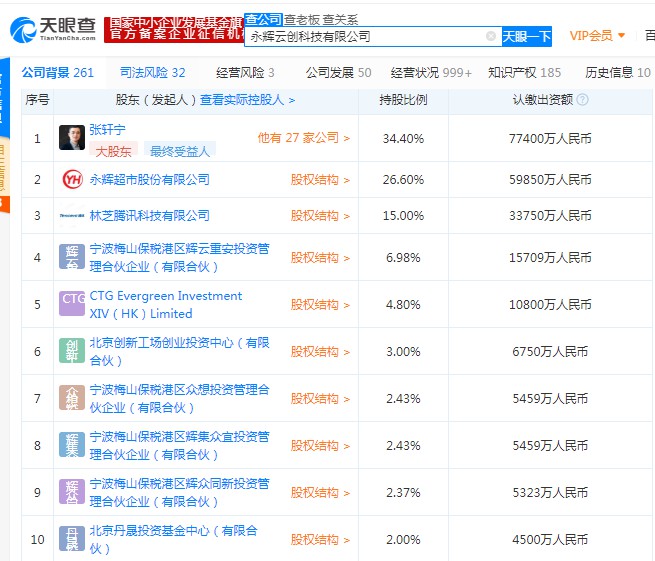Click the 林芝腾讯科技 logo icon
Image resolution: width=655 pixels, height=561 pixels.
click(72, 216)
